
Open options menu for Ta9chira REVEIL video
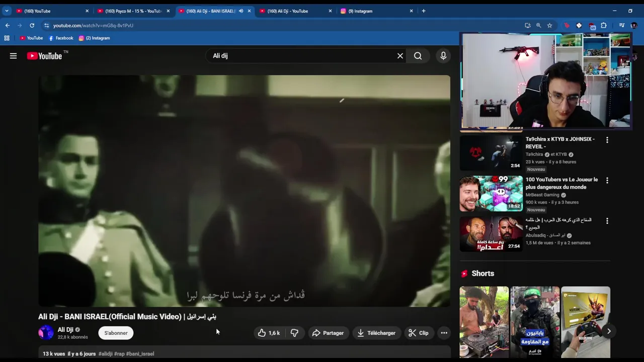(x=607, y=140)
